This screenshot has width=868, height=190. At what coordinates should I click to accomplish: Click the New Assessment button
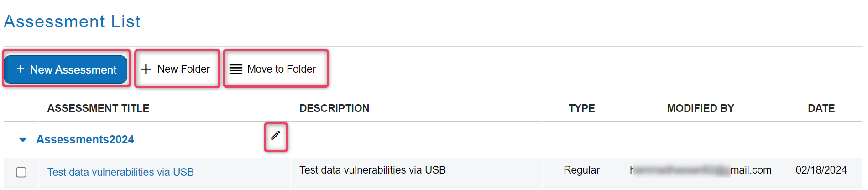click(66, 69)
